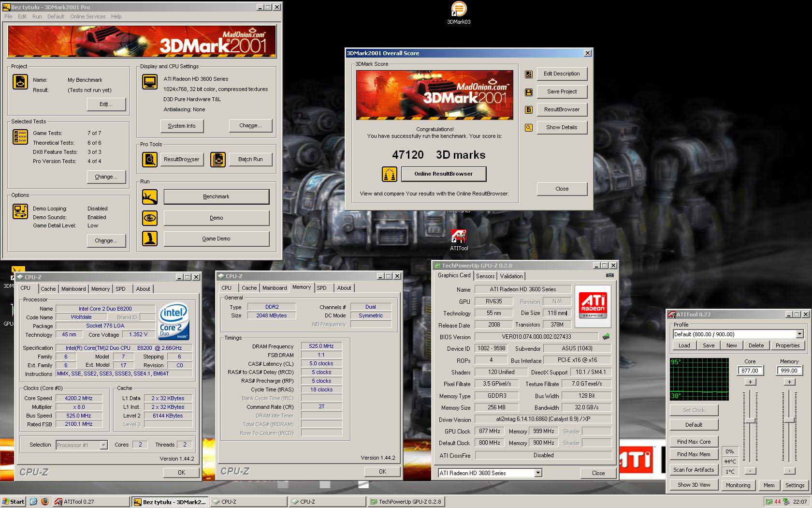Click the Edit Description icon in score dialog
Screen dimensions: 812x508
click(529, 74)
